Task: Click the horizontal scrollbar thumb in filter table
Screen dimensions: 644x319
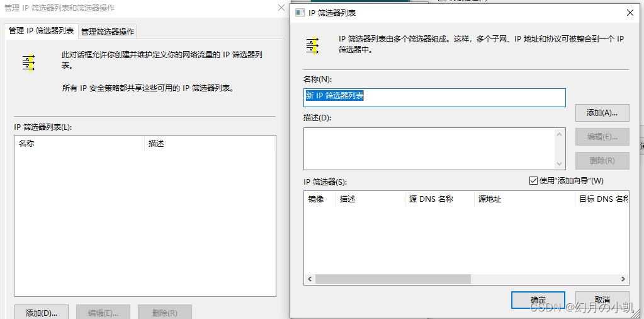Action: (393, 279)
